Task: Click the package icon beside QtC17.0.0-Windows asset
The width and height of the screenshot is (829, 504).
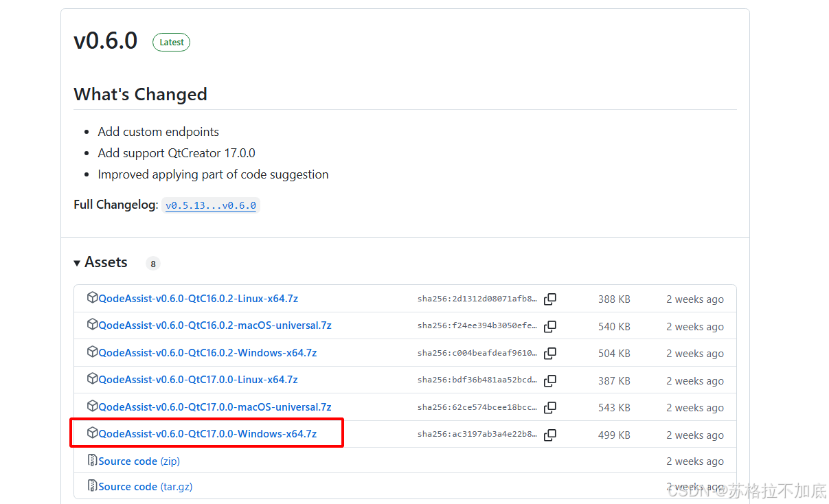Action: point(93,433)
